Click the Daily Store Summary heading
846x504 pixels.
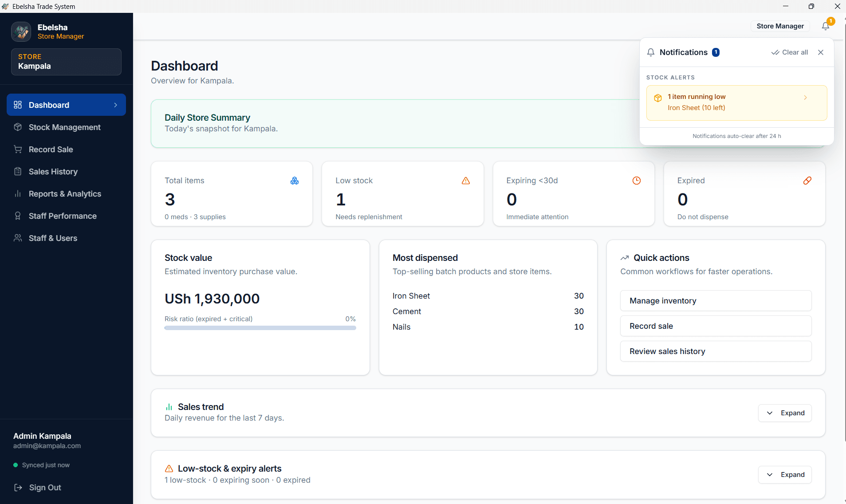[x=207, y=118]
